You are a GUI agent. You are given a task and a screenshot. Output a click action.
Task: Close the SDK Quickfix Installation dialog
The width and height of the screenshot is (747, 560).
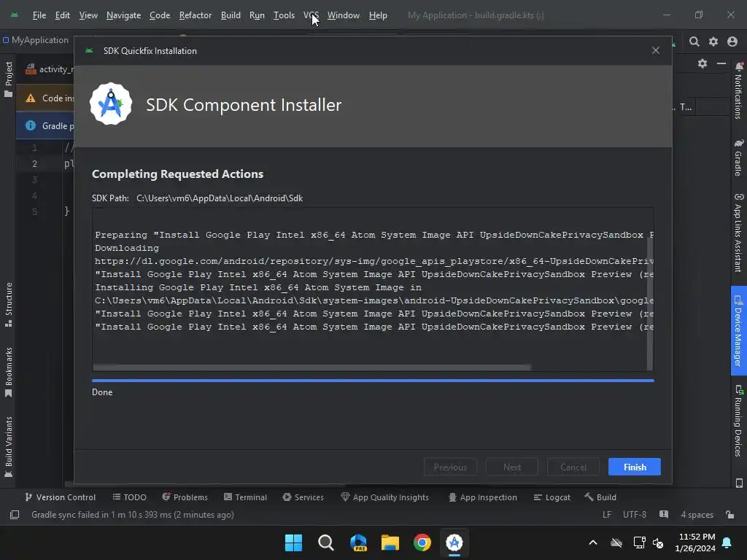point(656,50)
